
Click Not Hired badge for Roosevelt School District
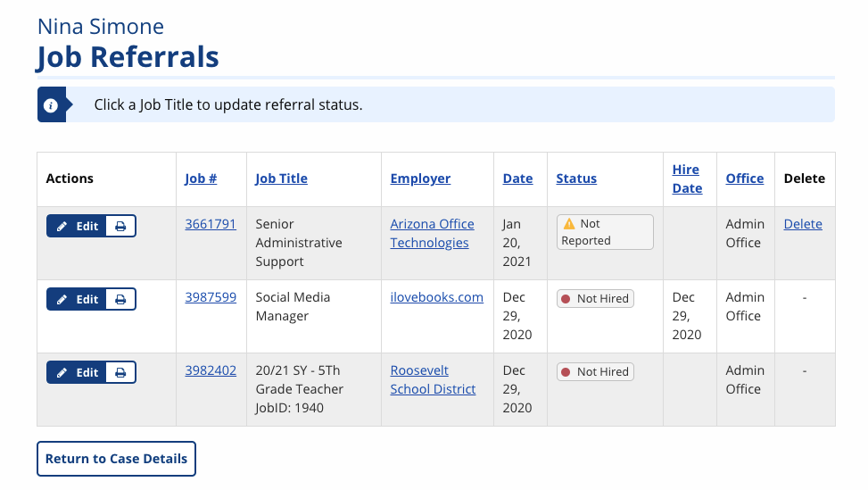click(x=595, y=371)
